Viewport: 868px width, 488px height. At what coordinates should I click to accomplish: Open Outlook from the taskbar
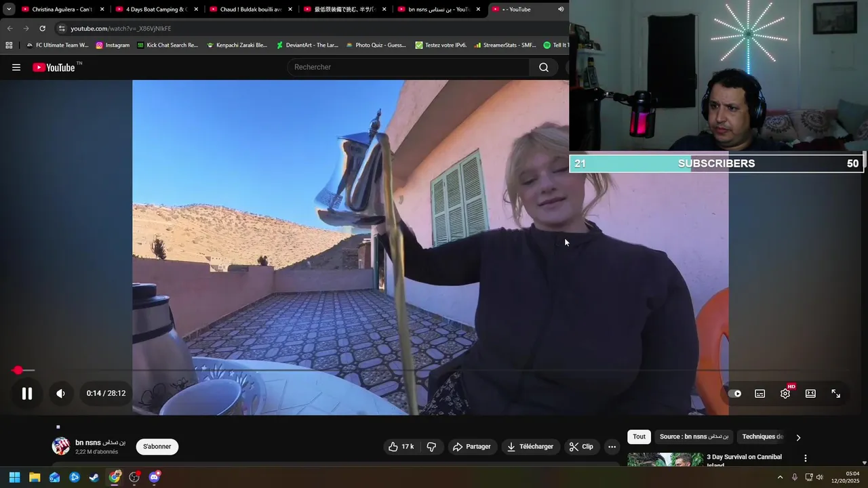(x=54, y=477)
